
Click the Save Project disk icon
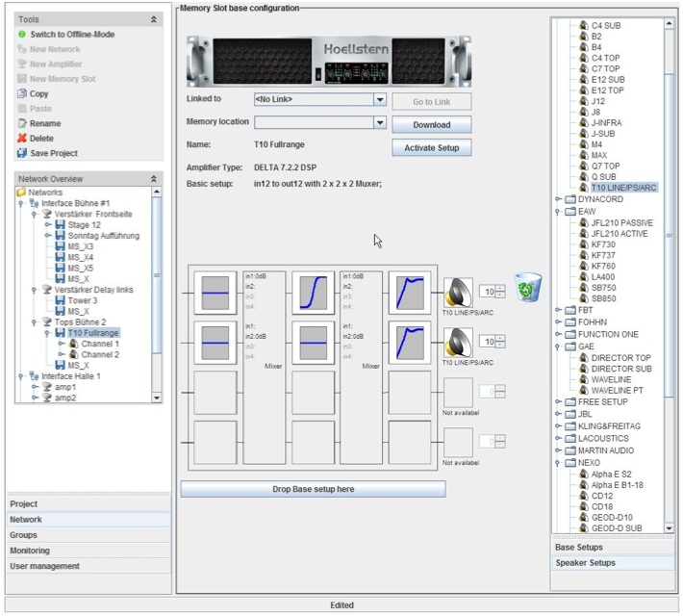click(x=22, y=153)
